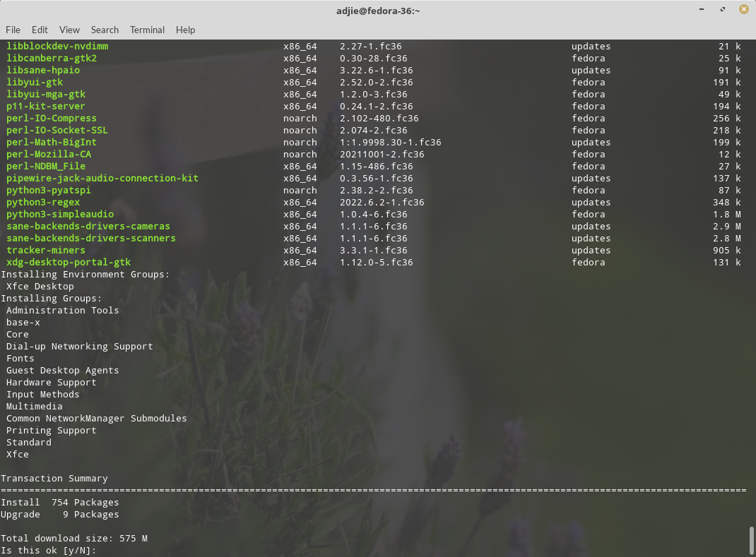Select package name libblockdev-nvdimm
The height and width of the screenshot is (557, 756).
tap(57, 47)
